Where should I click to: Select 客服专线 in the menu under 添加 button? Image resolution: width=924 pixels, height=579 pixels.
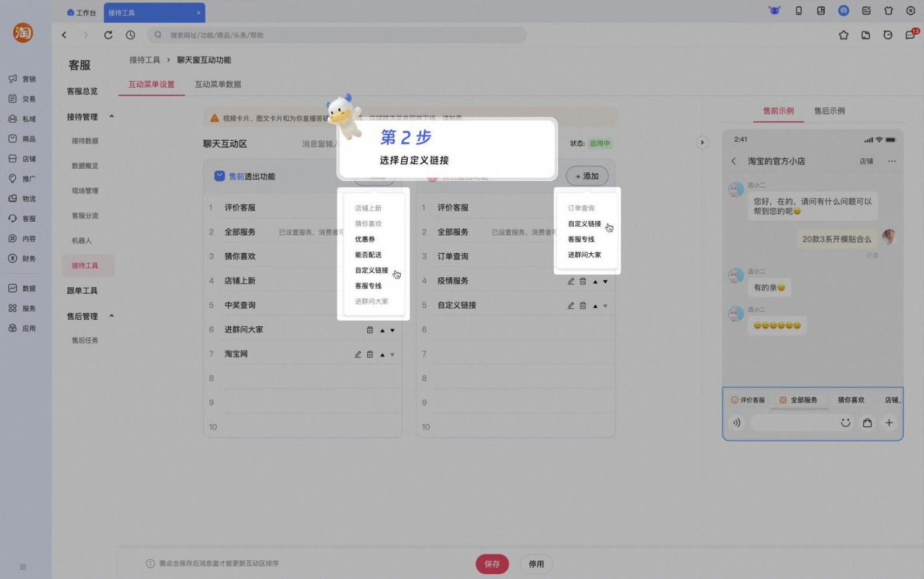pos(581,239)
